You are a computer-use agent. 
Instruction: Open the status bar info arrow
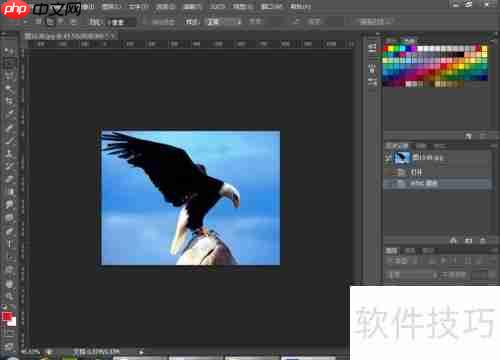(141, 352)
